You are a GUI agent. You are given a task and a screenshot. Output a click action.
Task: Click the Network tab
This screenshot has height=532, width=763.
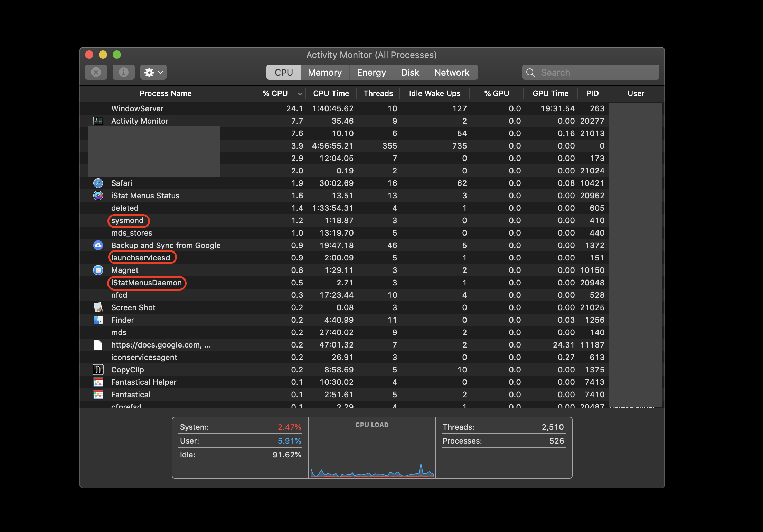pos(452,73)
